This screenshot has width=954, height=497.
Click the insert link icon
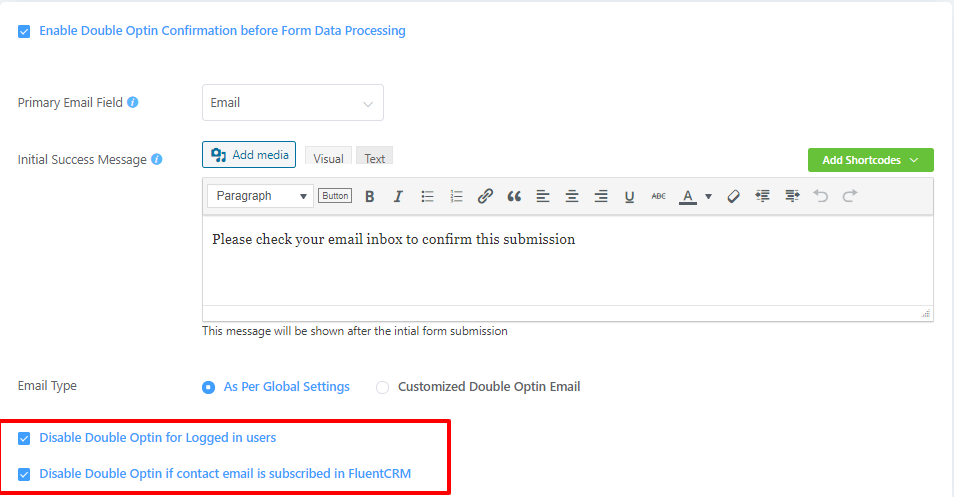485,197
